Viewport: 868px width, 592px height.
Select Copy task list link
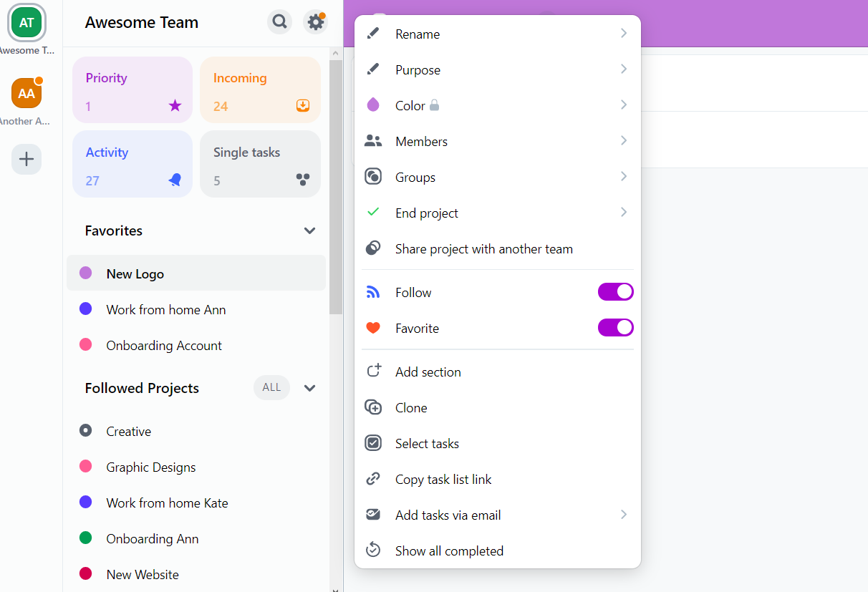point(498,479)
